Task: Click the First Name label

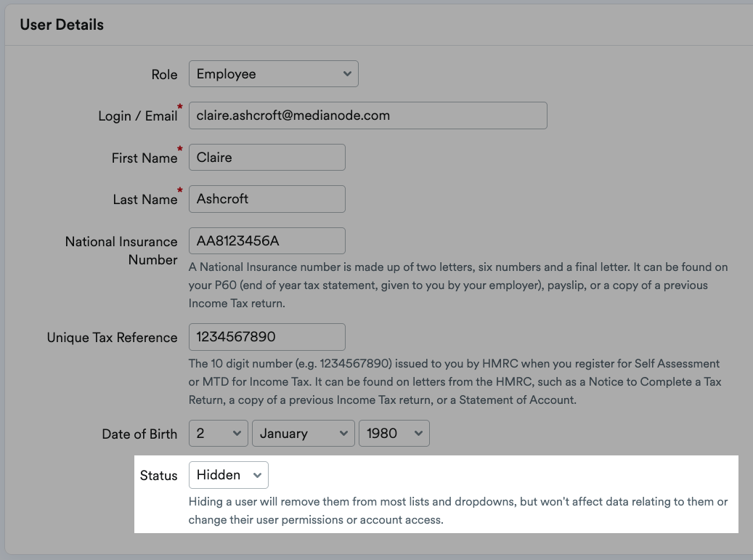Action: click(145, 158)
